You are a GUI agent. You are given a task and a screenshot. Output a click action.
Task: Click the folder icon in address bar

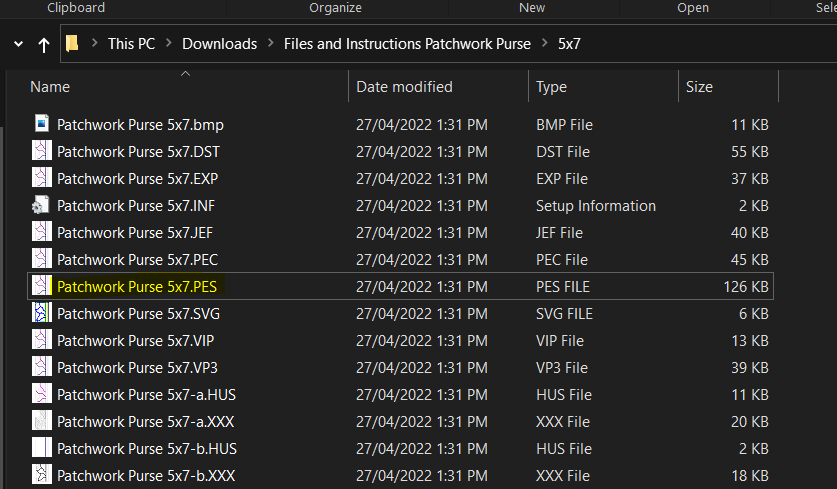(x=72, y=44)
